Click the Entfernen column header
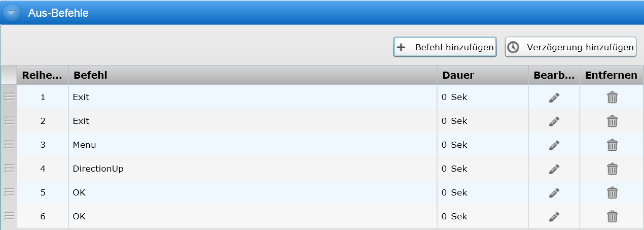 pos(611,75)
